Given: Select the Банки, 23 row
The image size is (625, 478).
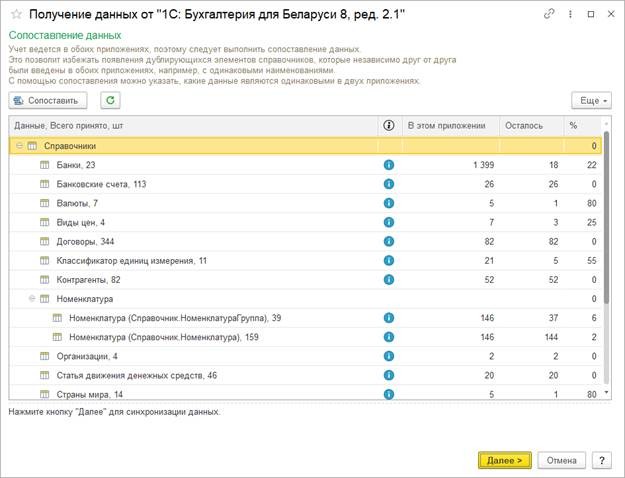Looking at the screenshot, I should click(x=306, y=165).
